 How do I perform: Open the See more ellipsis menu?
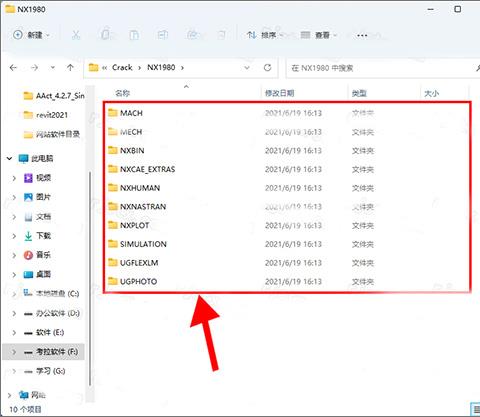pos(362,35)
